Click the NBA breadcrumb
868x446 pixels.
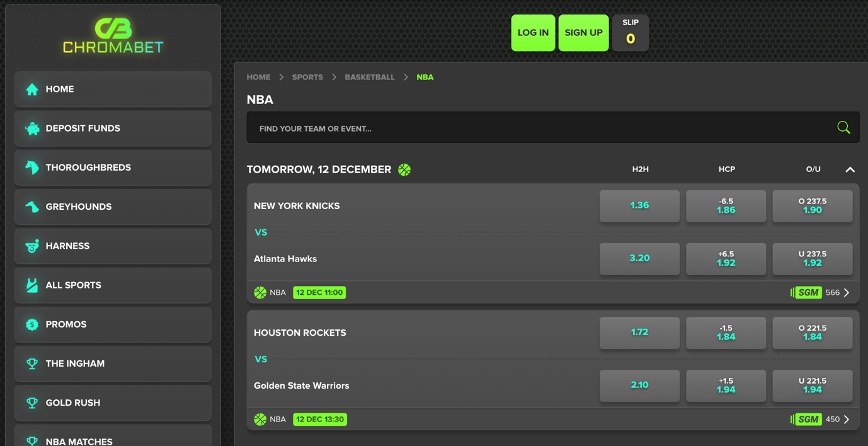point(425,77)
